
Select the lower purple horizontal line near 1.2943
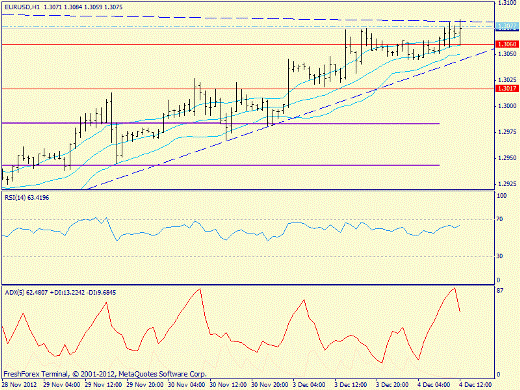pyautogui.click(x=220, y=165)
